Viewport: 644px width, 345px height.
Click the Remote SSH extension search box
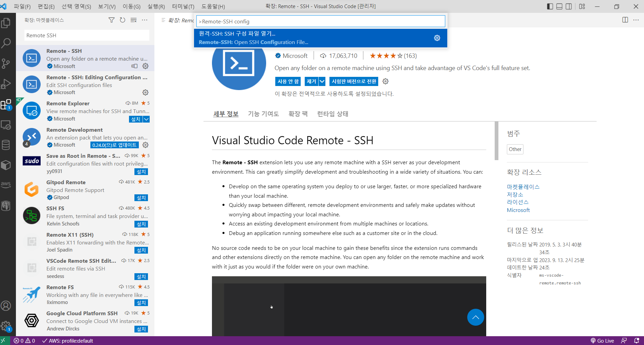(87, 35)
